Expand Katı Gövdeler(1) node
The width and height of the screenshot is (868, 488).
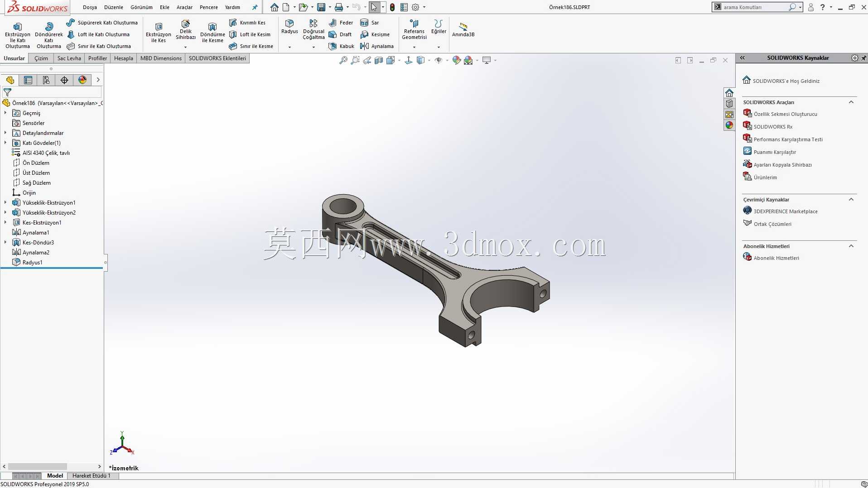point(5,143)
